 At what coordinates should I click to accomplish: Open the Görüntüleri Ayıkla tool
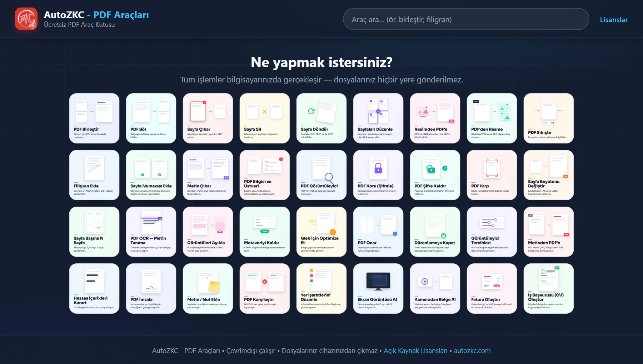pyautogui.click(x=208, y=232)
